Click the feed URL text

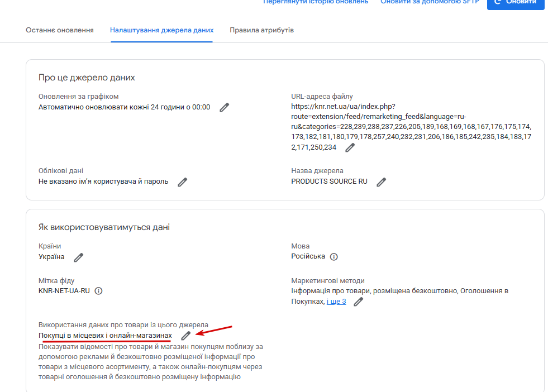click(x=411, y=127)
